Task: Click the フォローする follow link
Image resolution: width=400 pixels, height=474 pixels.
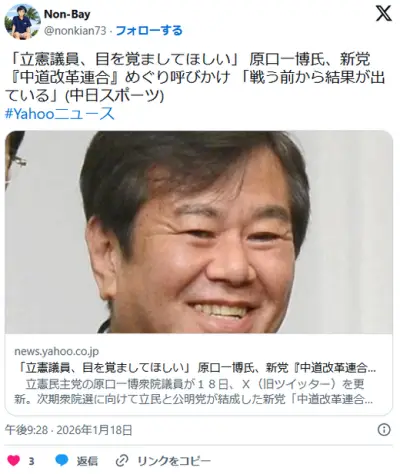Action: [x=149, y=31]
